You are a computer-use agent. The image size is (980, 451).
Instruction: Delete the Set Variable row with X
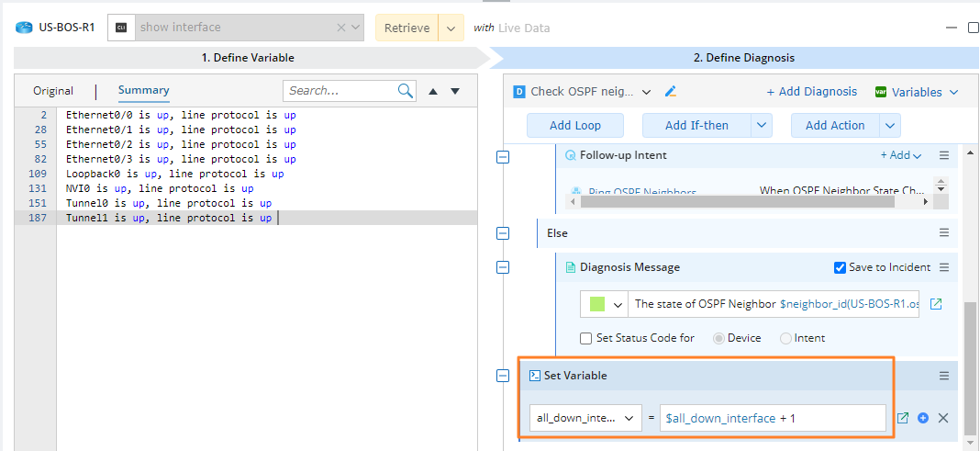click(x=943, y=418)
